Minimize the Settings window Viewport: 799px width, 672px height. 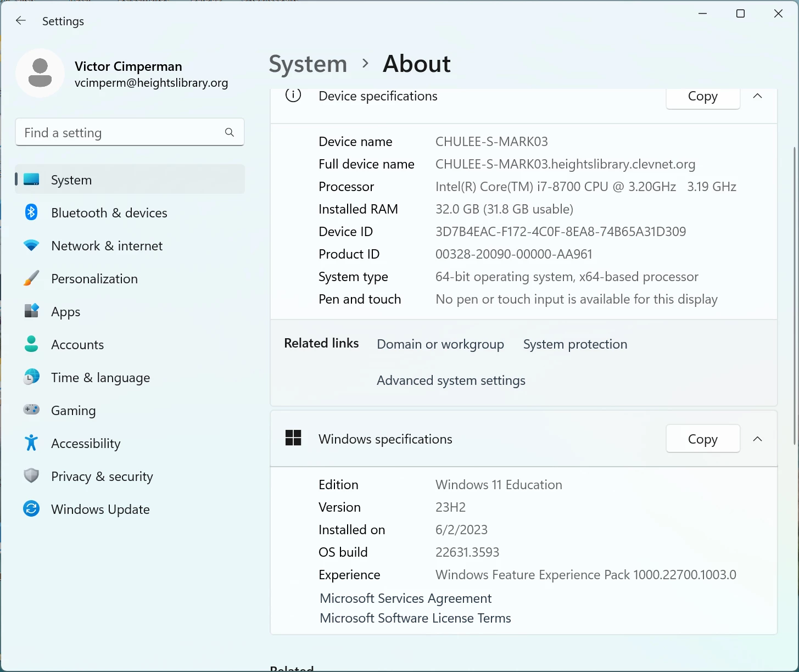coord(702,14)
